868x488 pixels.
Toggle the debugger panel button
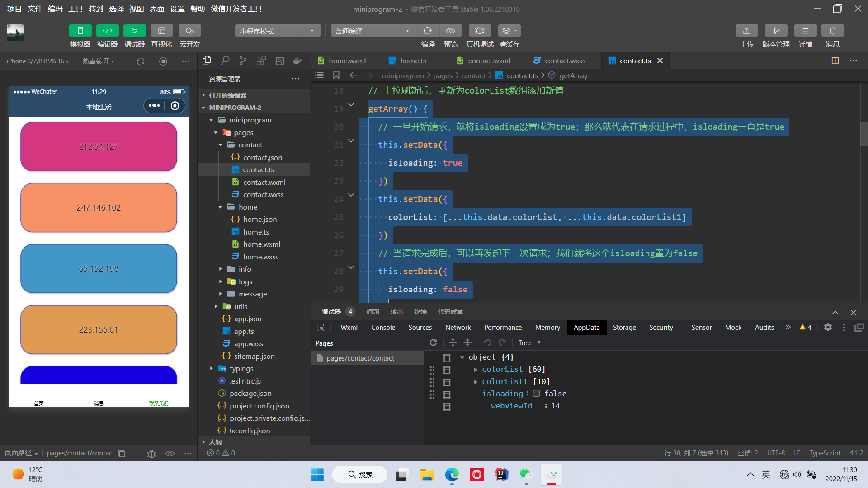pos(134,31)
